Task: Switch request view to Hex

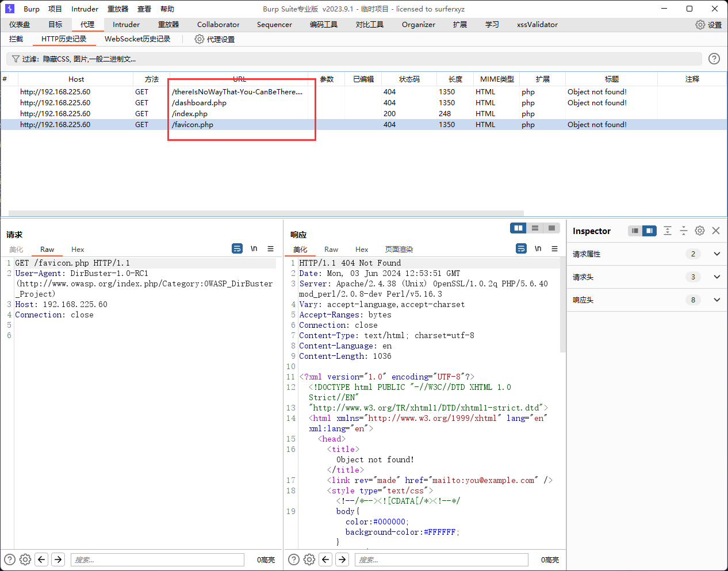Action: pyautogui.click(x=78, y=249)
